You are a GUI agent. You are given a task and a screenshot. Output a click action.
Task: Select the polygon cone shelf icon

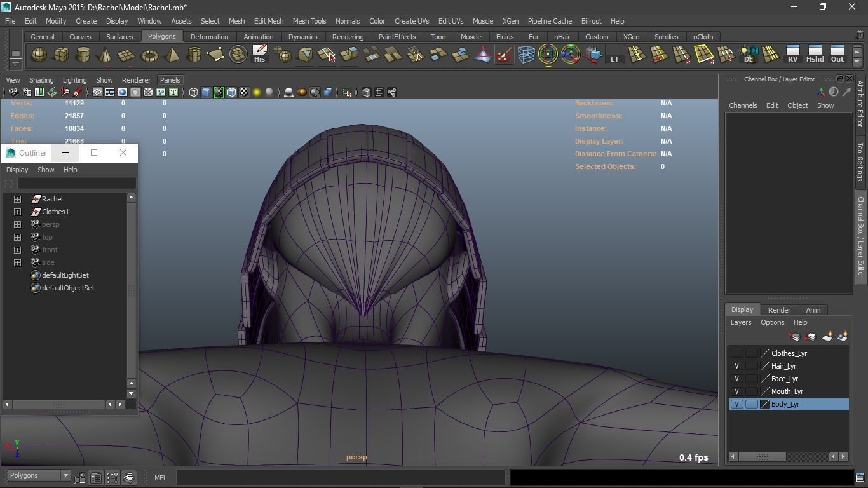pyautogui.click(x=105, y=56)
